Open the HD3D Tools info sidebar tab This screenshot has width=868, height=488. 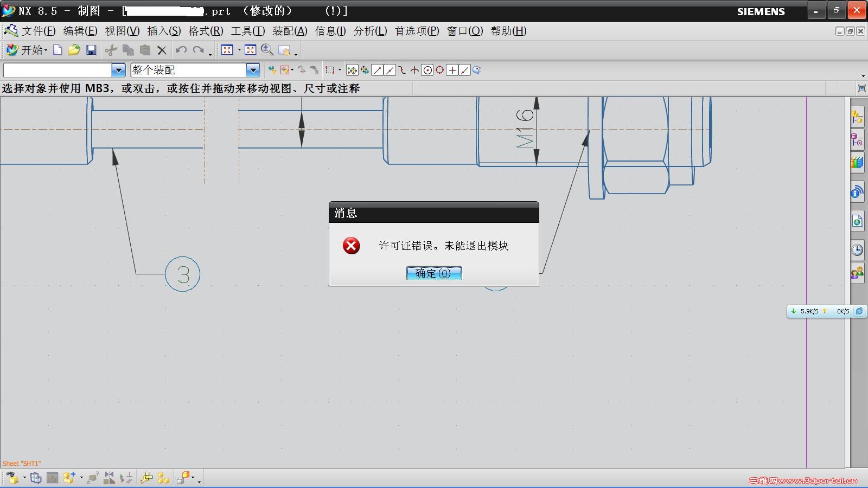tap(857, 192)
